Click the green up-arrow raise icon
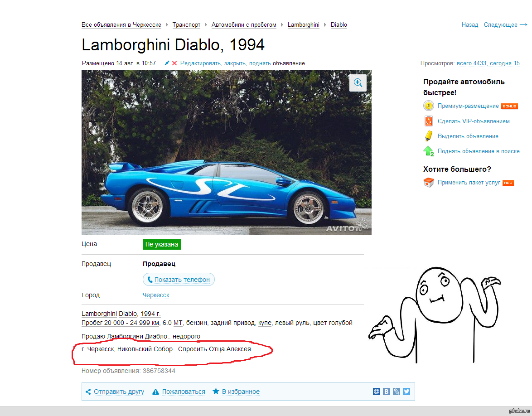 click(x=429, y=151)
